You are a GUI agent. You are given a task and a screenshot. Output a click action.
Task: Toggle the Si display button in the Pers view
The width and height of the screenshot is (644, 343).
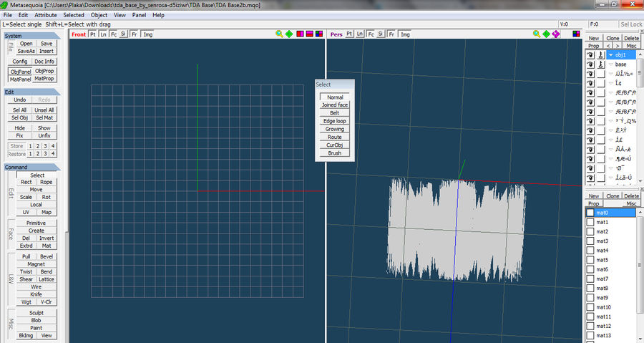click(x=381, y=34)
